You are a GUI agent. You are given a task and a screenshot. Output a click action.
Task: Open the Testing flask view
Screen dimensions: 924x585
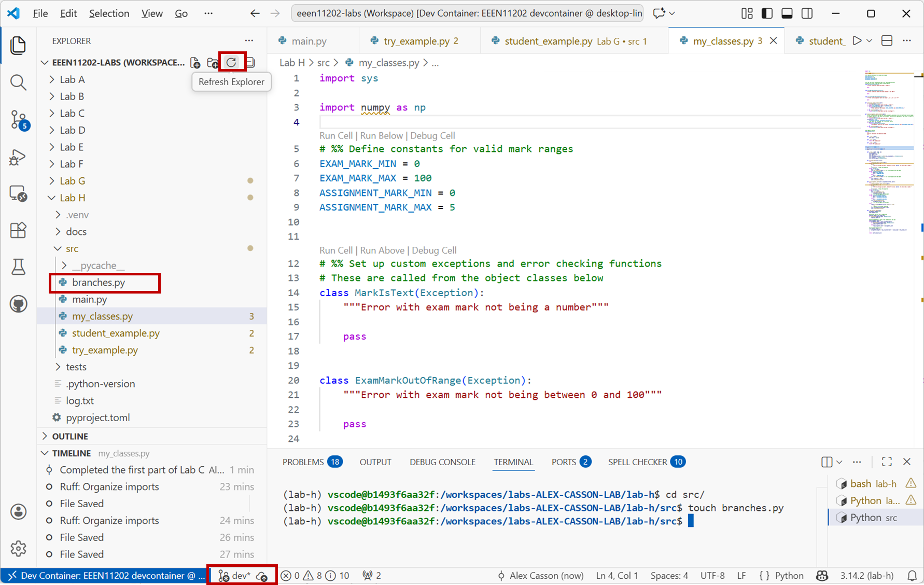[x=18, y=267]
